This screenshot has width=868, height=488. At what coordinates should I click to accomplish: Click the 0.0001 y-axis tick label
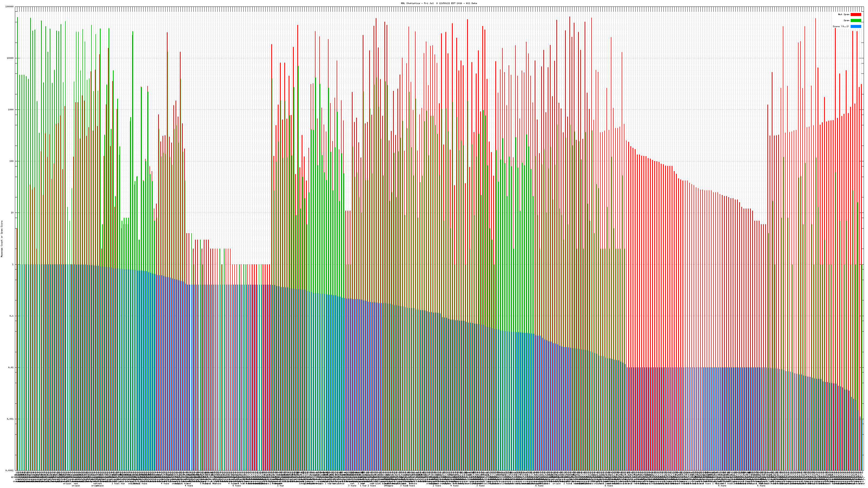(10, 470)
